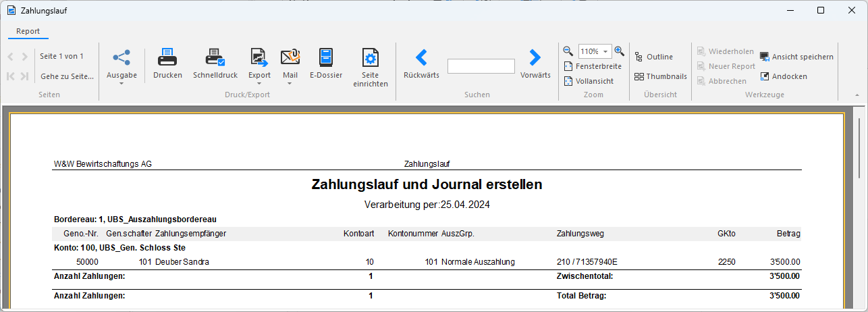
Task: Go to the next page arrow
Action: click(25, 57)
